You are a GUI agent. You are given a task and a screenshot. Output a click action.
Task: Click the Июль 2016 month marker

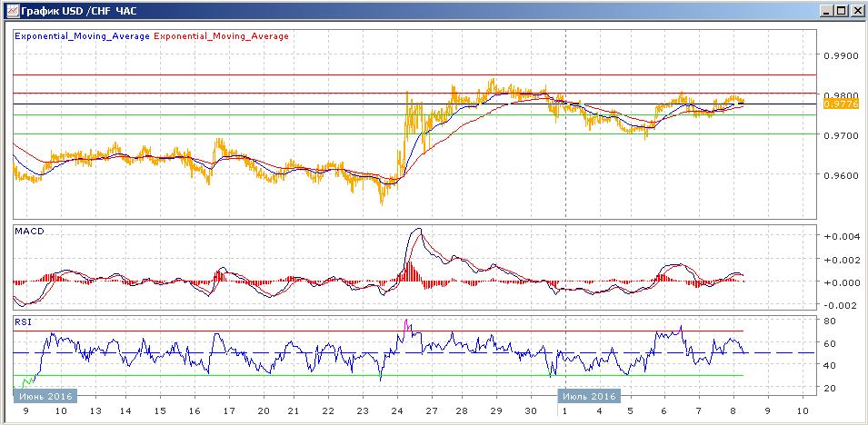pos(589,396)
